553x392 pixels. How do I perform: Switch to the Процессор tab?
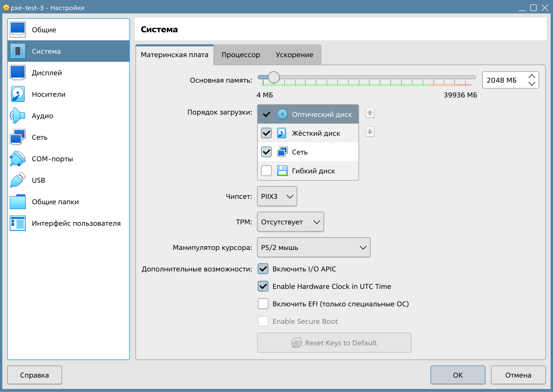[241, 55]
